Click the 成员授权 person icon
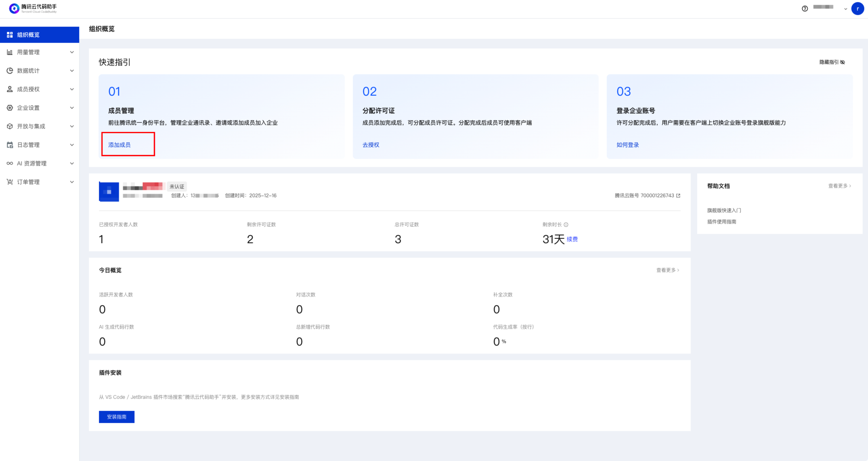The width and height of the screenshot is (868, 461). (x=10, y=89)
